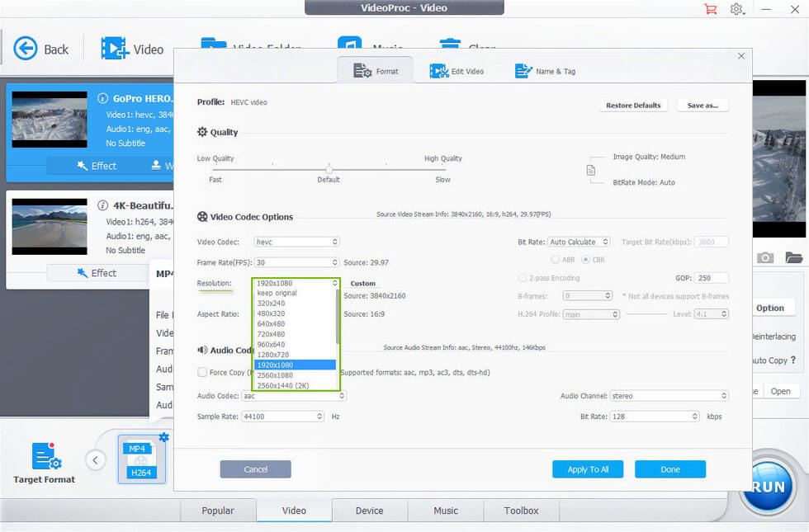Viewport: 809px width, 532px height.
Task: Add a video with the Video icon
Action: click(115, 49)
